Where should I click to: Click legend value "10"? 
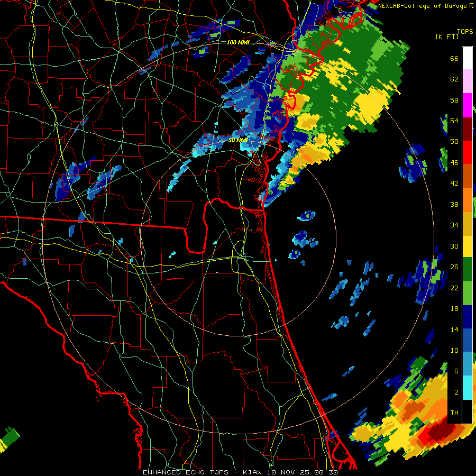pyautogui.click(x=454, y=350)
